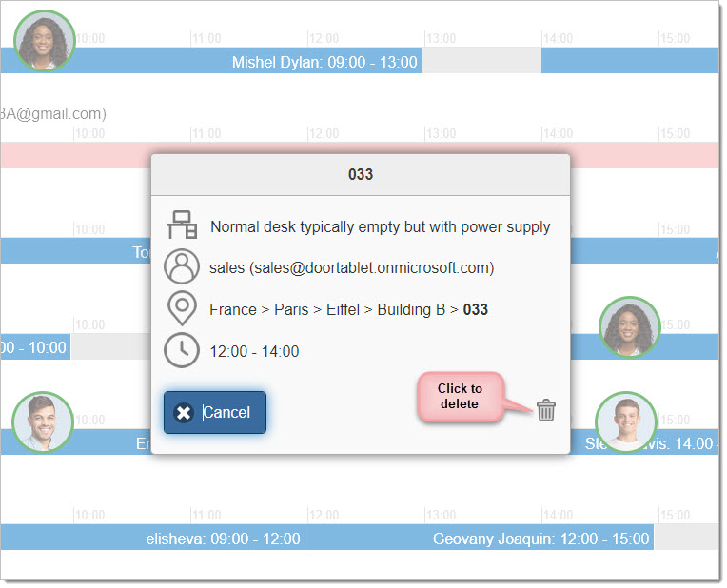Click the 033 dialog title bar

361,175
